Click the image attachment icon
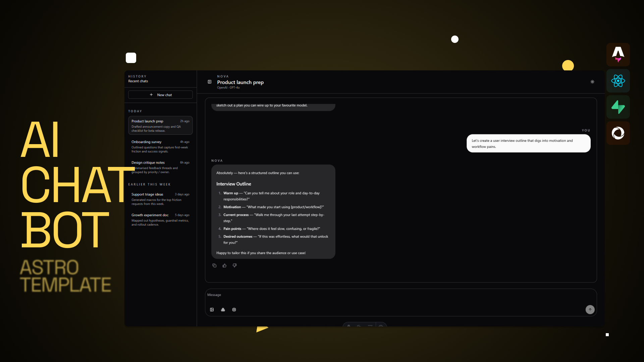The width and height of the screenshot is (644, 362). (212, 310)
